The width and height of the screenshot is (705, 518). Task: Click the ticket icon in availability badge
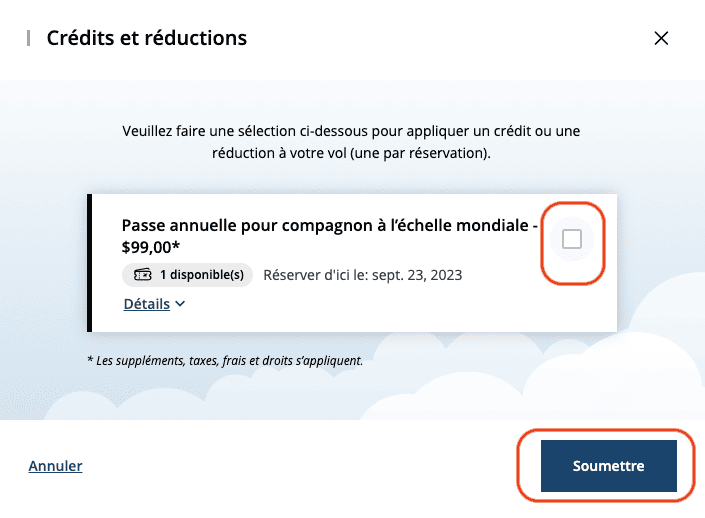pos(142,275)
